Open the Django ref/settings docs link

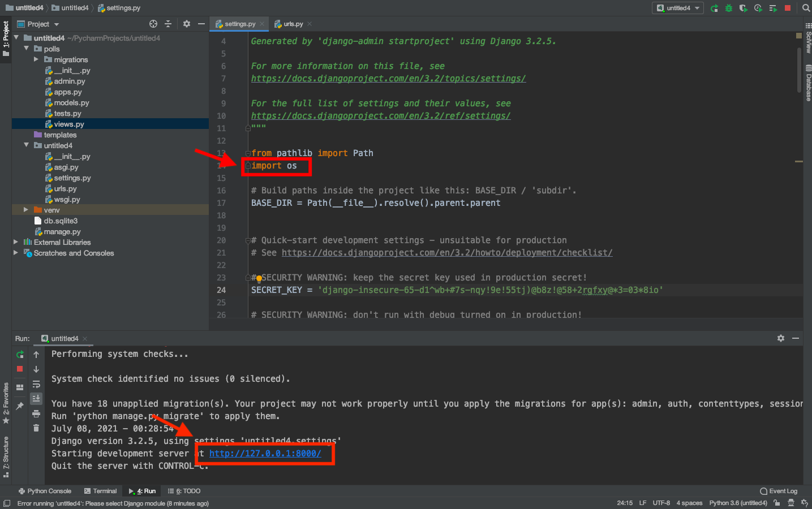tap(381, 116)
